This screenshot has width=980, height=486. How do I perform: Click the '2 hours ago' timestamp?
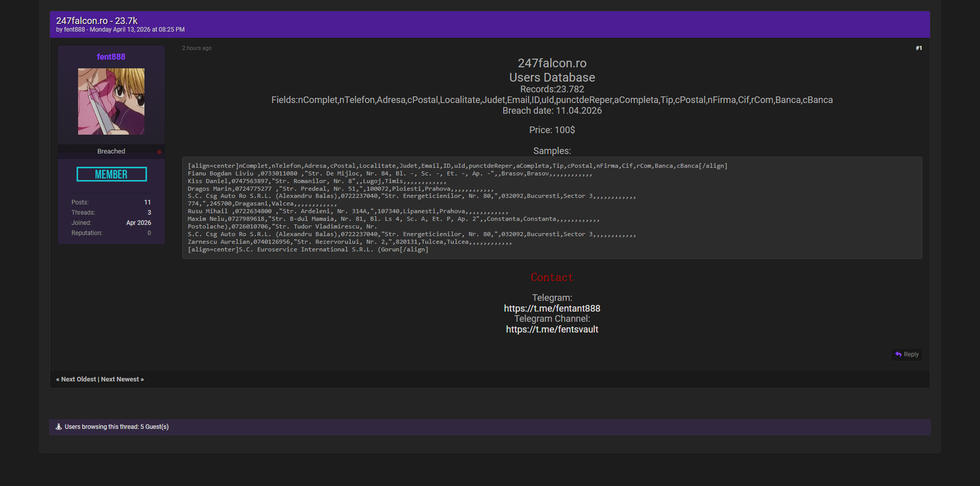point(197,48)
